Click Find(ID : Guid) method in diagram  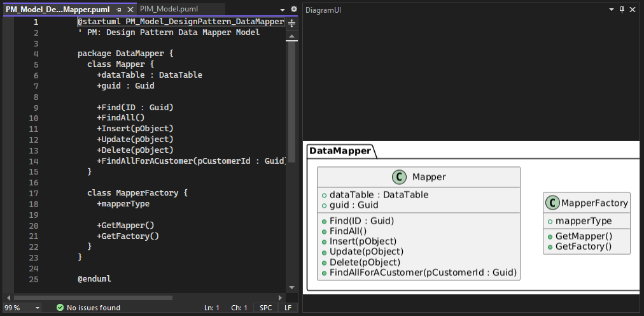(x=362, y=221)
